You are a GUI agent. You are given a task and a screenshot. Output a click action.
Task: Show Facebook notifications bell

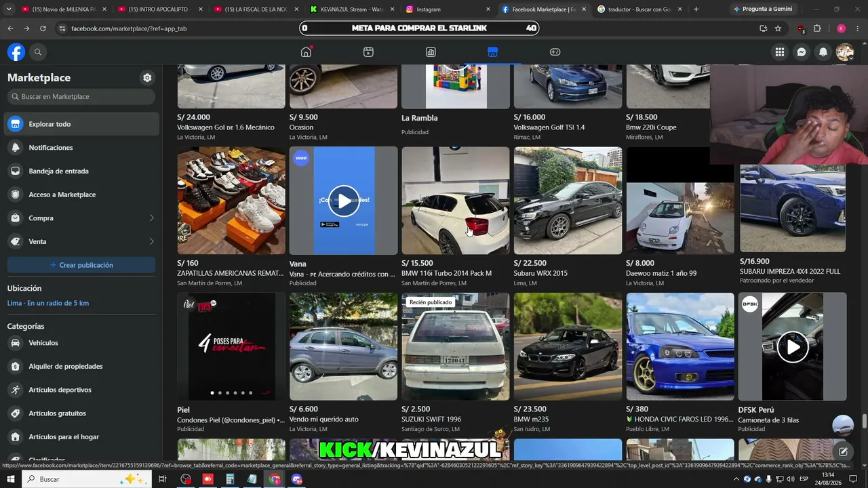(x=823, y=52)
